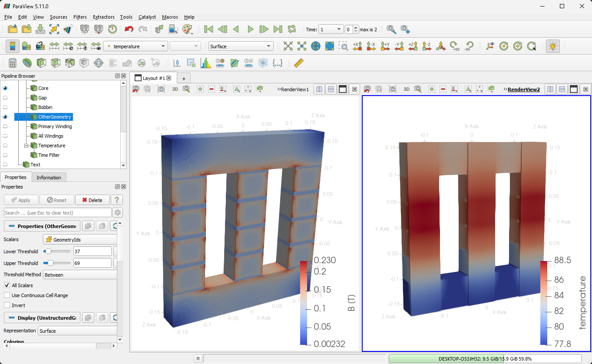
Task: Open the Surface representation toolbar dropdown
Action: pos(241,46)
